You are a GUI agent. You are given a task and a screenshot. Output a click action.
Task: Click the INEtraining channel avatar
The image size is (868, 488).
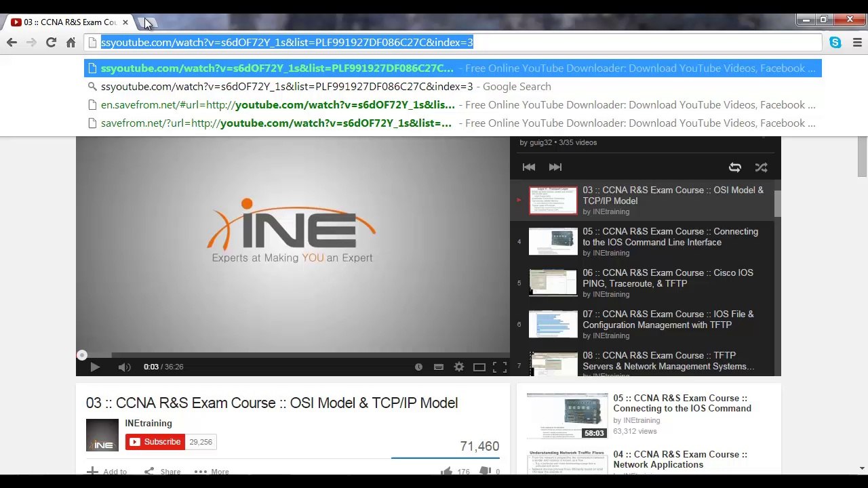pos(102,435)
